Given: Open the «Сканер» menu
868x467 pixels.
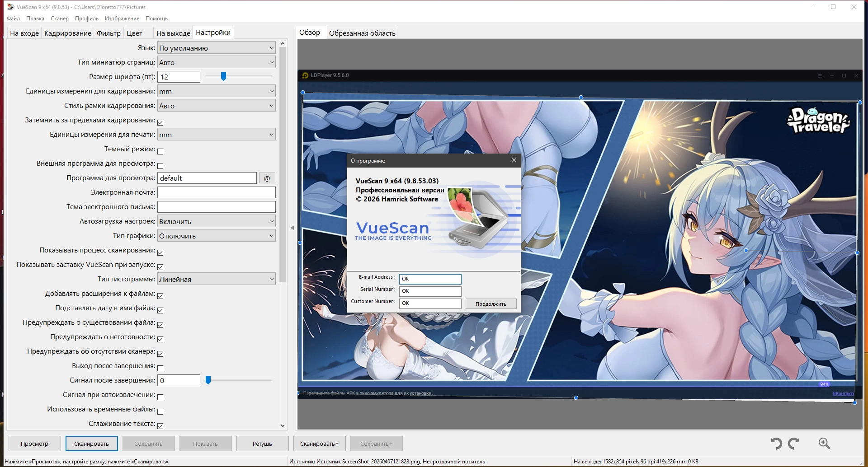Looking at the screenshot, I should 60,19.
